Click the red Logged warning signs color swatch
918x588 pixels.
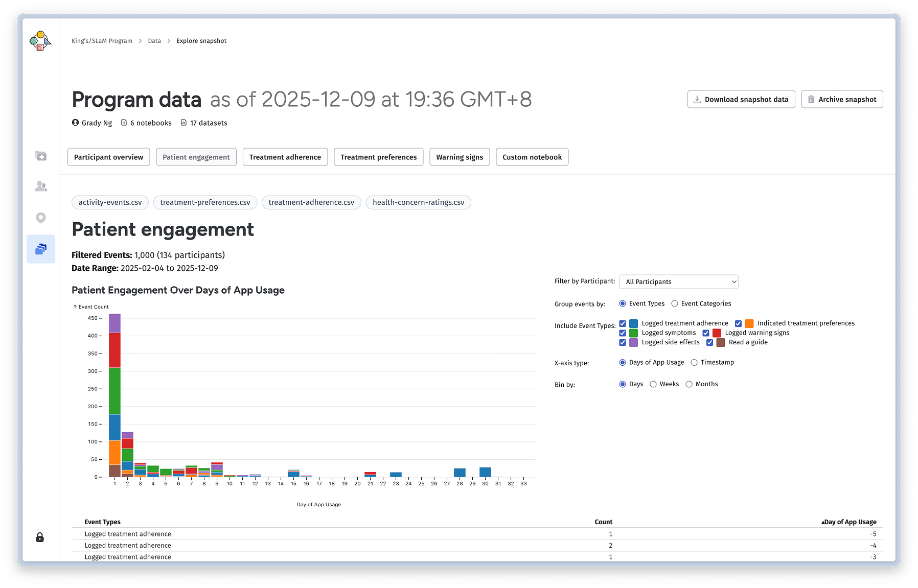point(716,333)
